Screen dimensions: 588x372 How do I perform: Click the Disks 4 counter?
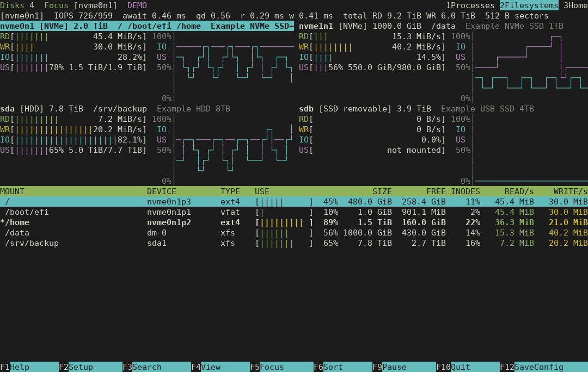[17, 5]
